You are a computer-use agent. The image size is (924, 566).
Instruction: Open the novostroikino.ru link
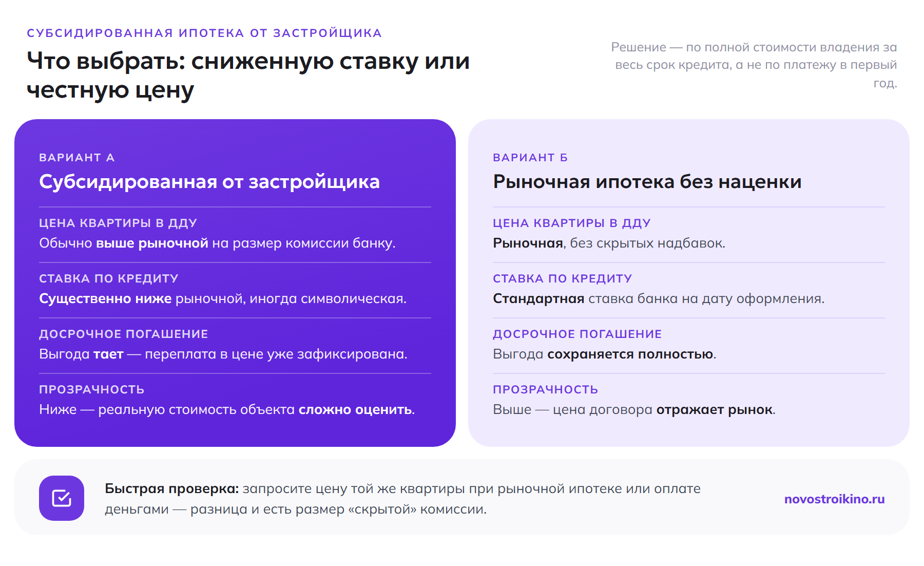point(834,499)
